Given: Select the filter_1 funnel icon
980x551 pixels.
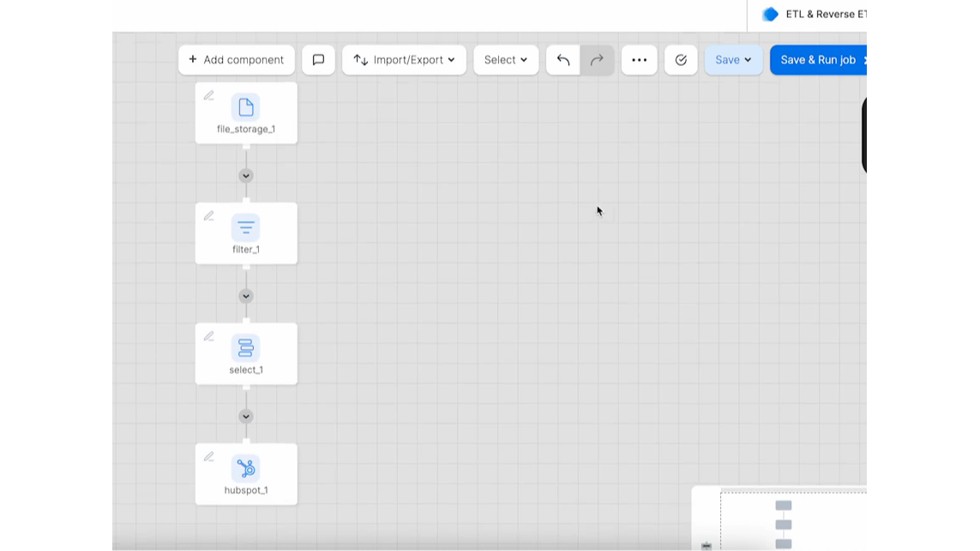Looking at the screenshot, I should click(246, 228).
